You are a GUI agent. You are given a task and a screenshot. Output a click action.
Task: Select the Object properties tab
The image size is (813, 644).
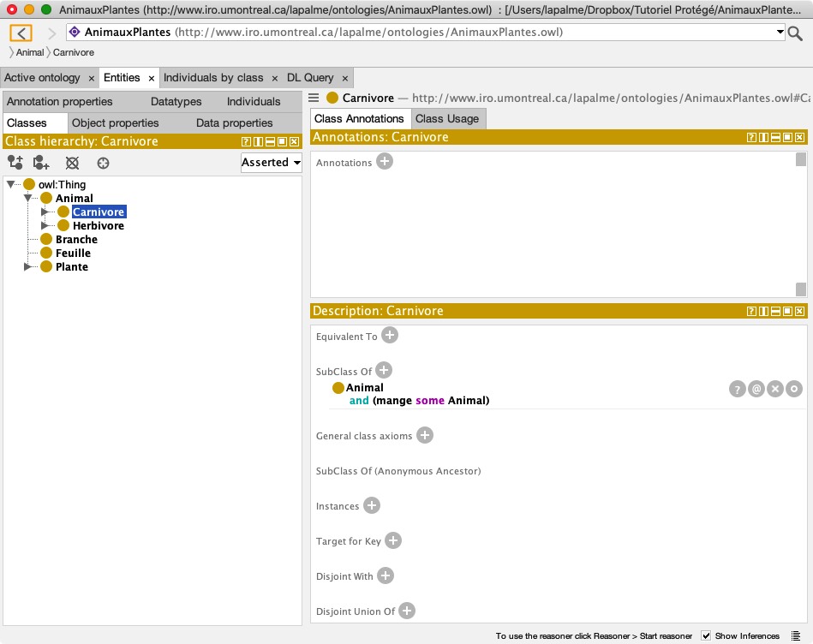click(x=116, y=123)
